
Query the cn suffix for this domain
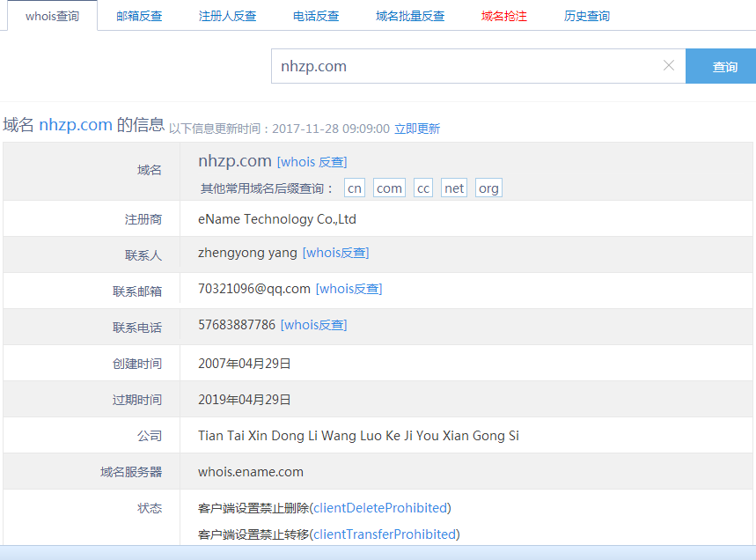coord(355,188)
